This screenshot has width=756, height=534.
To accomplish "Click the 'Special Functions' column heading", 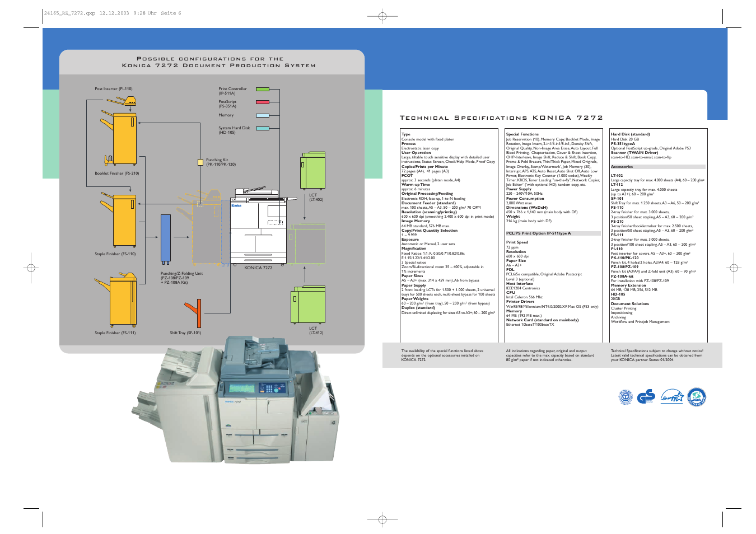I will (x=522, y=134).
